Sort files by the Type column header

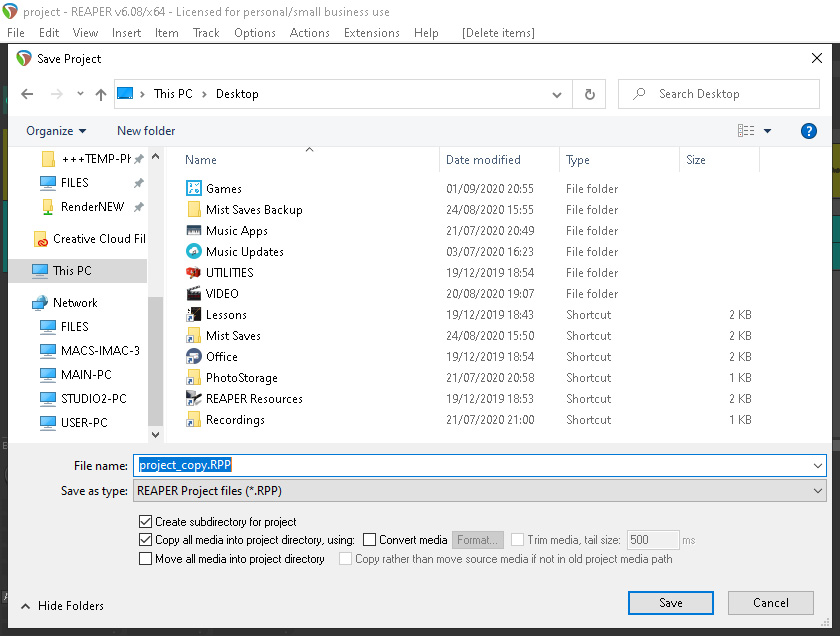point(578,160)
